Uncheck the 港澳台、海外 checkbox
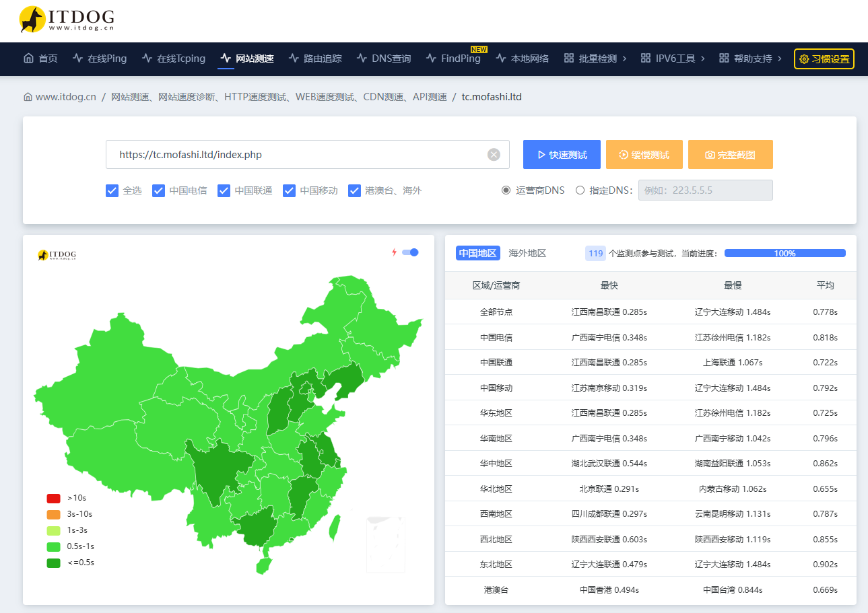Screen dimensions: 868x613 point(355,190)
